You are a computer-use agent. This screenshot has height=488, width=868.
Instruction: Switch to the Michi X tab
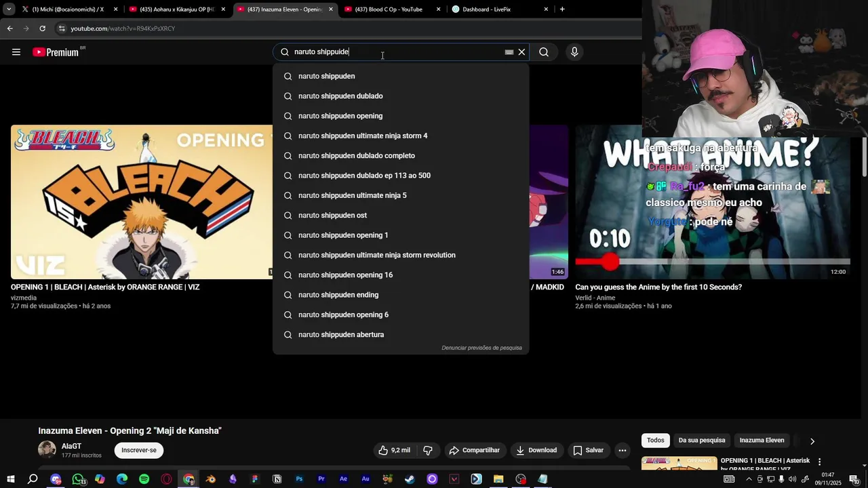[x=68, y=9]
